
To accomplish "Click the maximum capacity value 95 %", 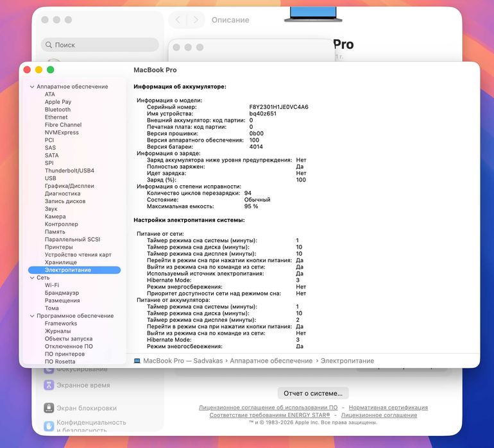I will [x=251, y=206].
